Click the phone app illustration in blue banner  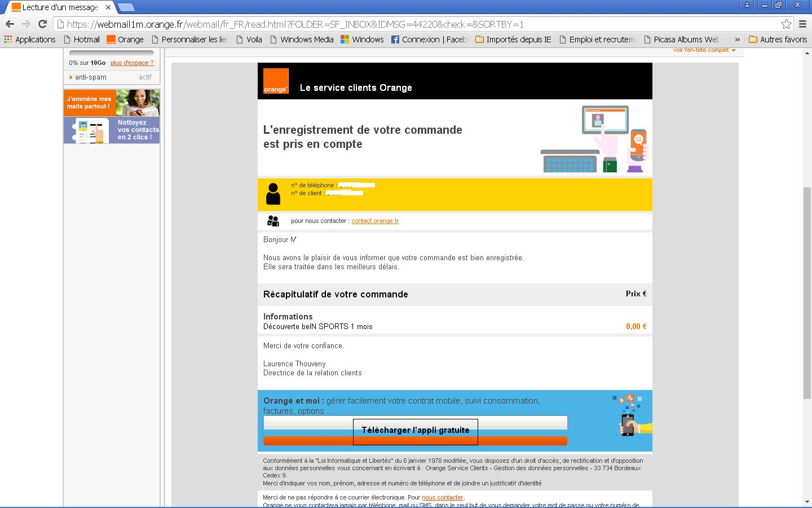[632, 416]
